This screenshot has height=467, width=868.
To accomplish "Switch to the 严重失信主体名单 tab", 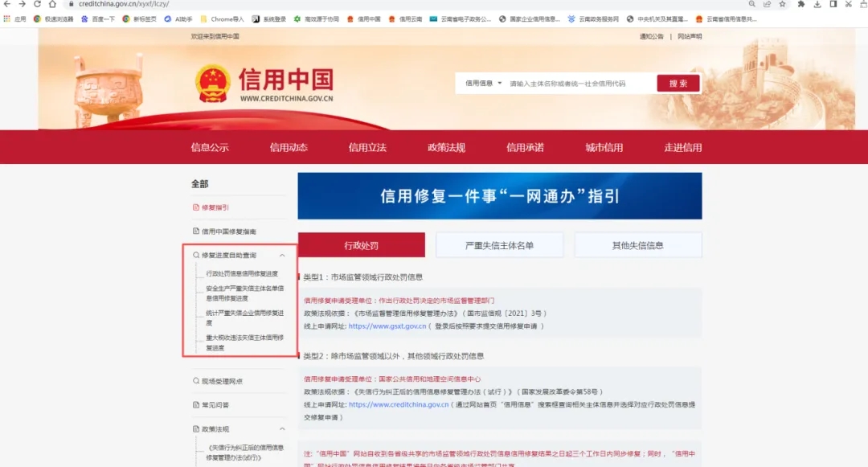I will click(x=499, y=245).
